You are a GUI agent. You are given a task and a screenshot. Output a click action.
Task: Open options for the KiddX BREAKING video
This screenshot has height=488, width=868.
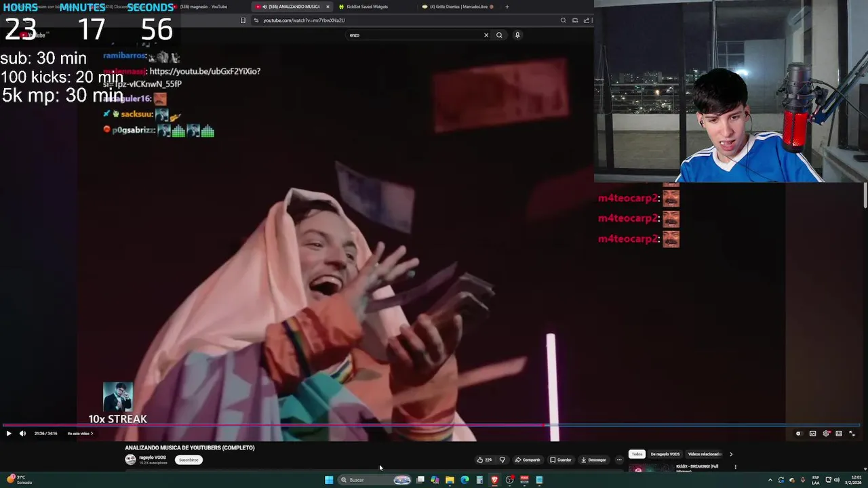[x=735, y=467]
